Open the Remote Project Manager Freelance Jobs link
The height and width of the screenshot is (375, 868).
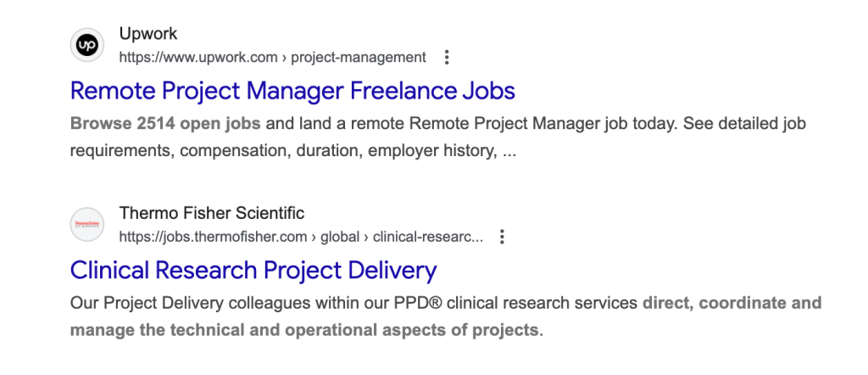click(292, 91)
